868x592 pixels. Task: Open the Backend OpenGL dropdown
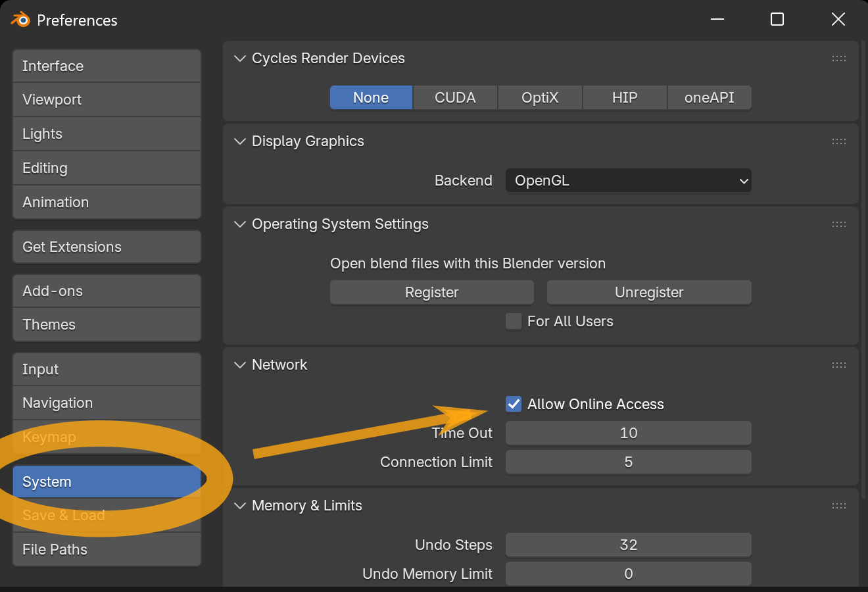tap(628, 181)
